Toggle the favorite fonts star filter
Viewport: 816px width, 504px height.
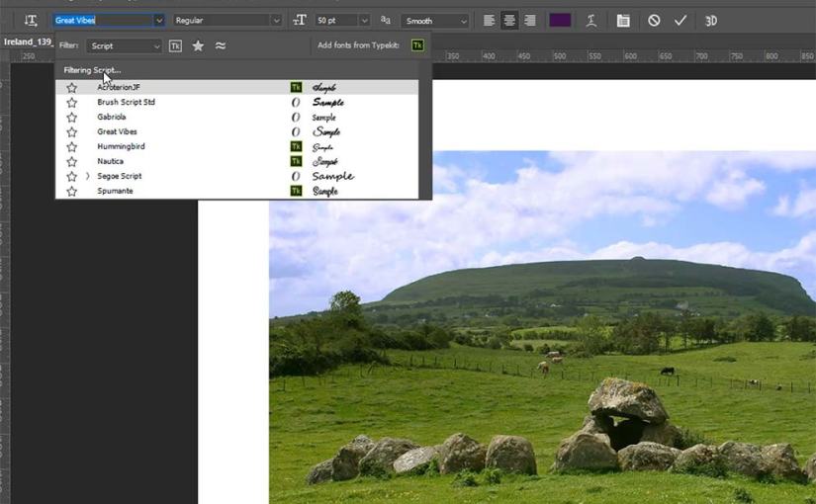point(198,45)
